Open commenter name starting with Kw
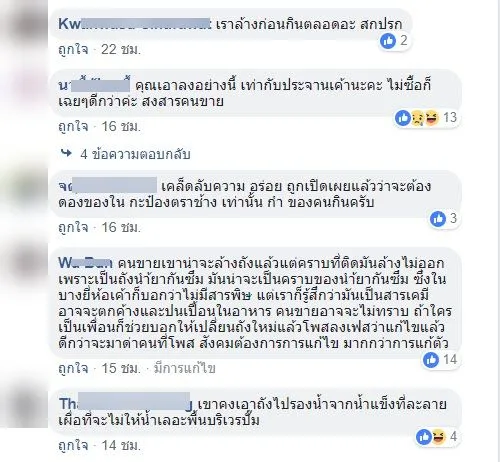This screenshot has width=500, height=462. click(x=134, y=24)
